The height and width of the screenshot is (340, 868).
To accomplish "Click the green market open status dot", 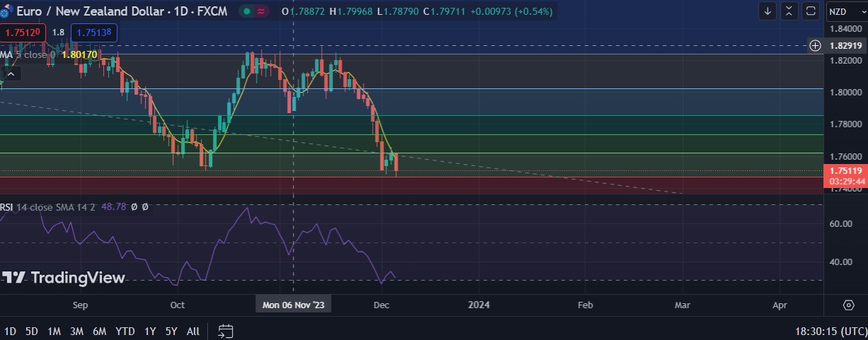I will (245, 11).
